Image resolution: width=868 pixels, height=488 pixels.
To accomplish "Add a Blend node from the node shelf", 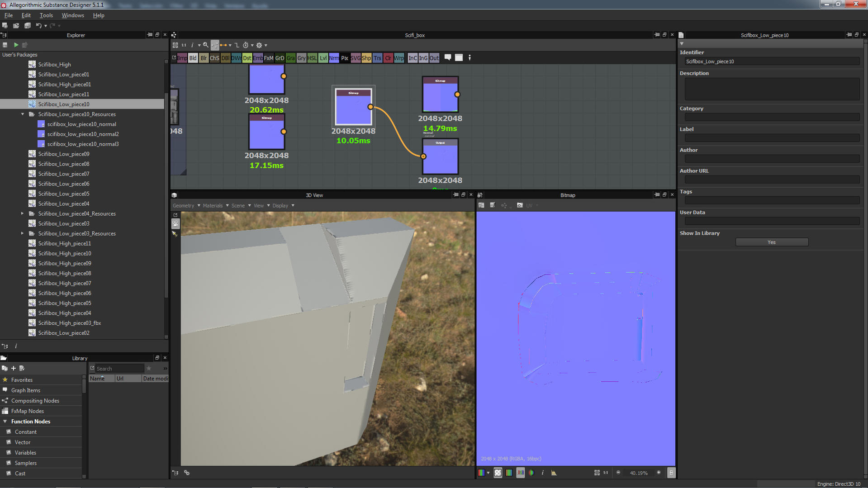I will point(193,58).
